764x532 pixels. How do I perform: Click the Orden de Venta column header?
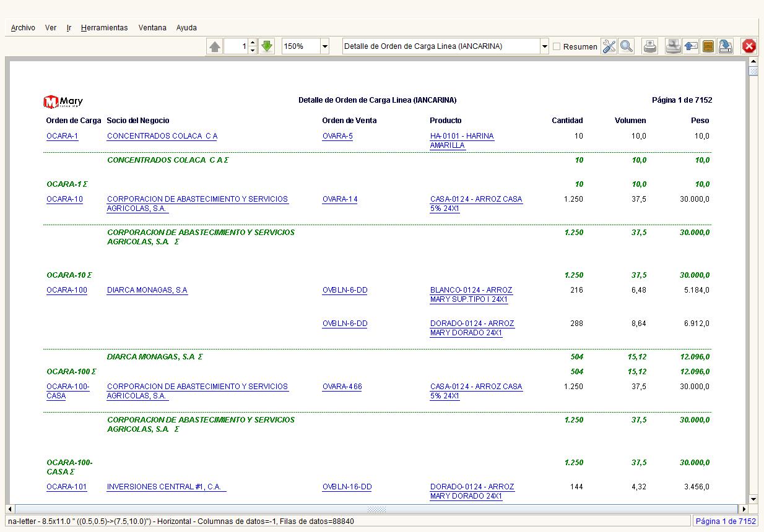pyautogui.click(x=349, y=121)
